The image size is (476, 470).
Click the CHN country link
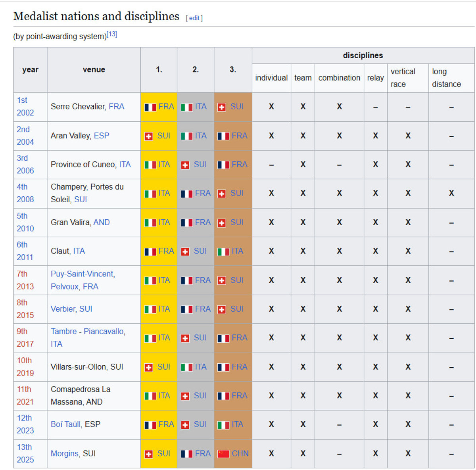[240, 453]
